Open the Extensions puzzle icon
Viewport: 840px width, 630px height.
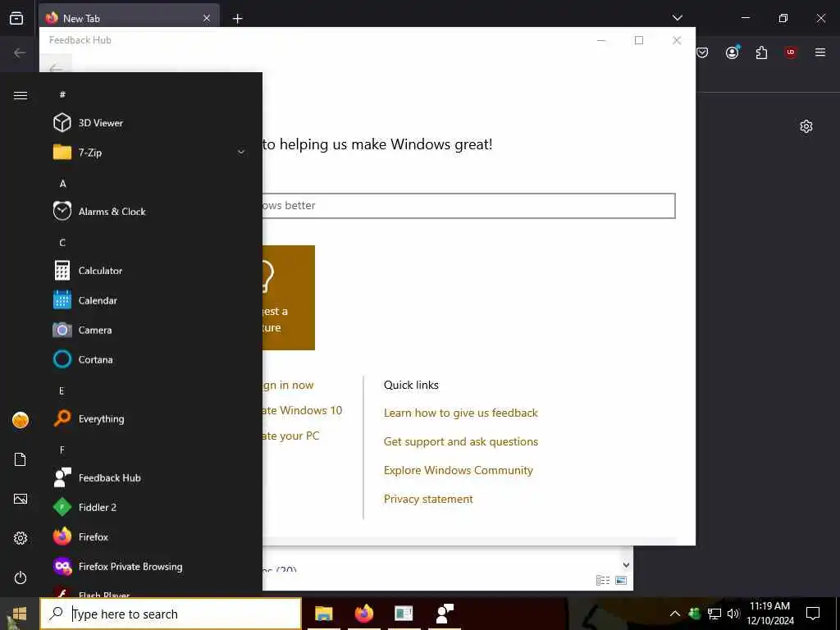tap(761, 52)
